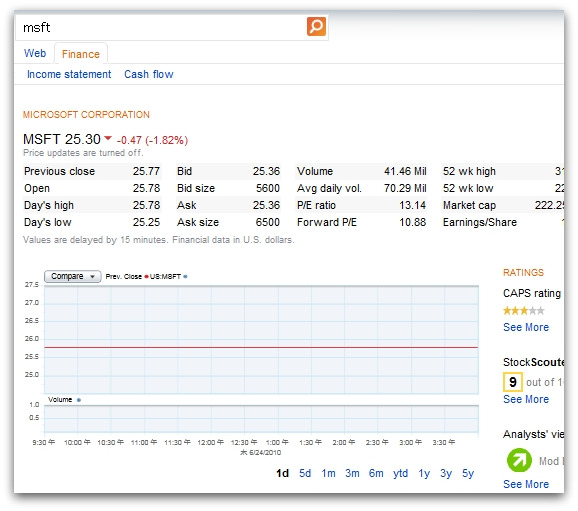Select the 1m chart range
Image resolution: width=578 pixels, height=511 pixels.
(328, 473)
